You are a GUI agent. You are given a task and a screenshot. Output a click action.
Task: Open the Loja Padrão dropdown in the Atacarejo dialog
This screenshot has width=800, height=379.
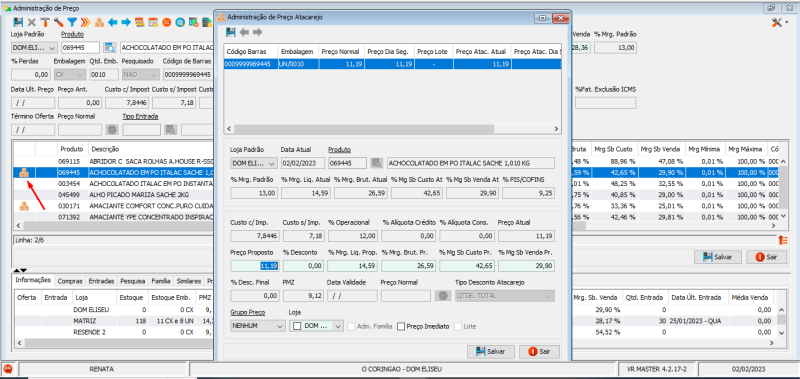[254, 163]
